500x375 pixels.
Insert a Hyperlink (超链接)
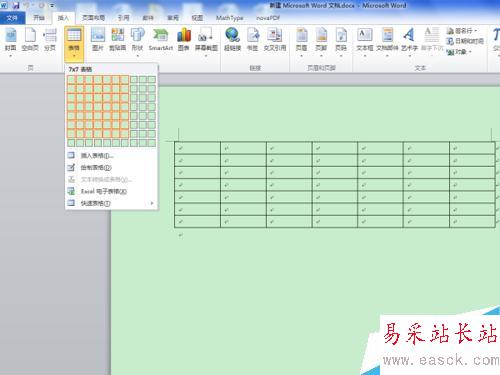pos(232,40)
